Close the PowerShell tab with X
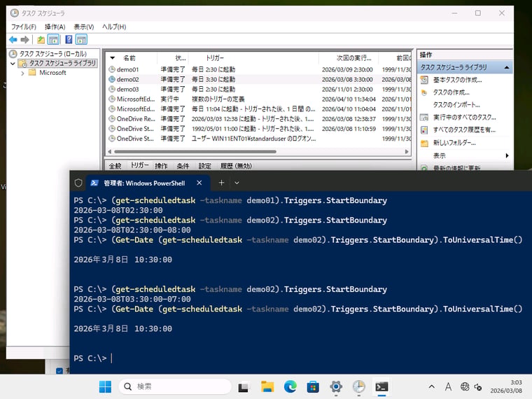This screenshot has width=532, height=399. point(199,183)
